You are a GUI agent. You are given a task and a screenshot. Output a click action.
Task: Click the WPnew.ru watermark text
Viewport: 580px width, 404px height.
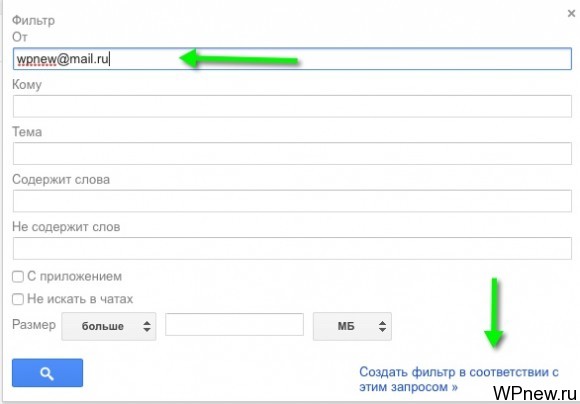(x=535, y=392)
